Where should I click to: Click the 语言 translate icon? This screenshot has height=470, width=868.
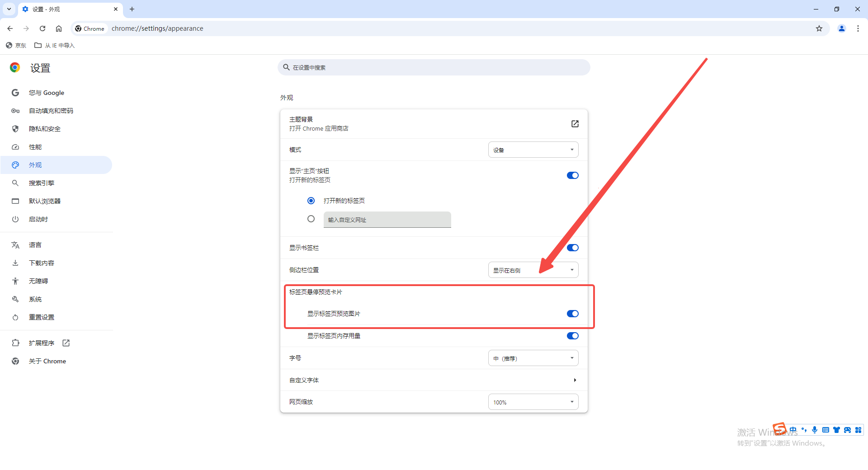pyautogui.click(x=15, y=245)
